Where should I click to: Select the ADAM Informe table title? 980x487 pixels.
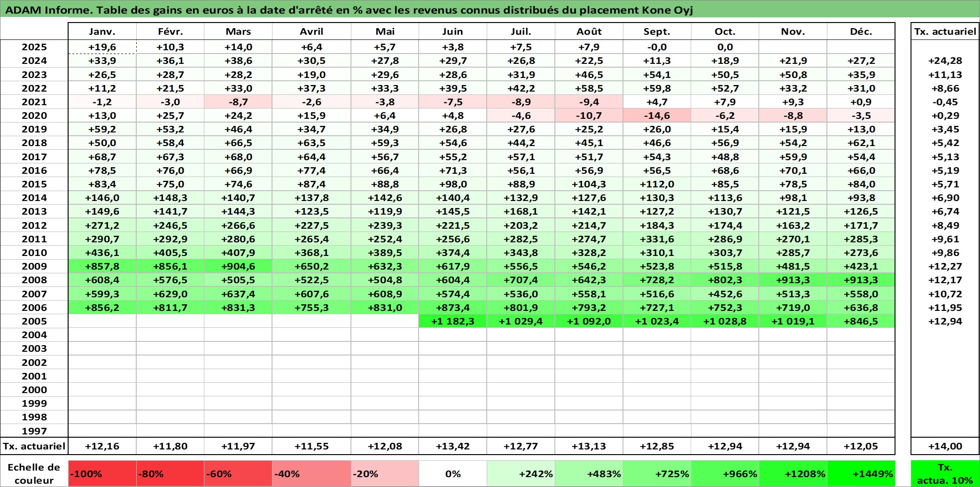click(349, 10)
